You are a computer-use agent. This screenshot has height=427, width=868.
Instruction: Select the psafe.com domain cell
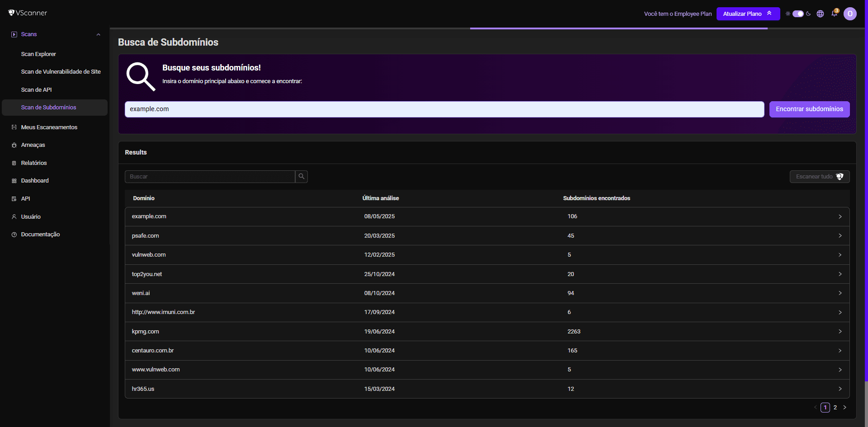click(145, 236)
